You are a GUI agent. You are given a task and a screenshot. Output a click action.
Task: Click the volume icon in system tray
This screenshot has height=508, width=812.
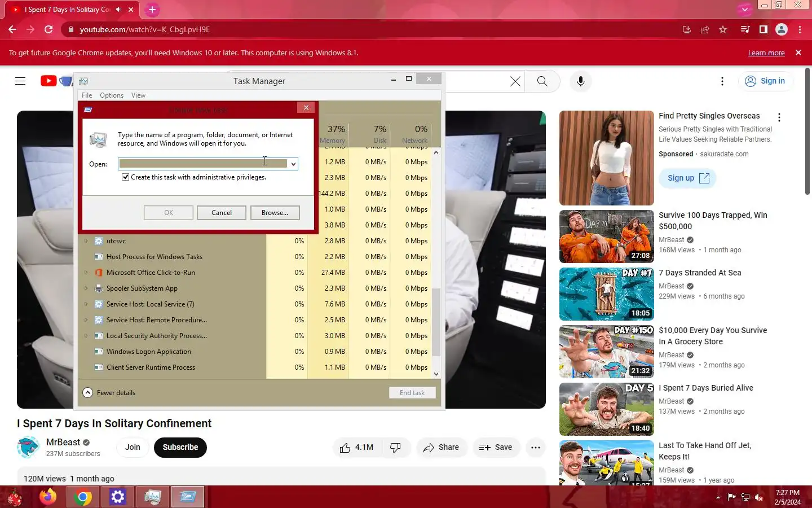[x=759, y=497]
